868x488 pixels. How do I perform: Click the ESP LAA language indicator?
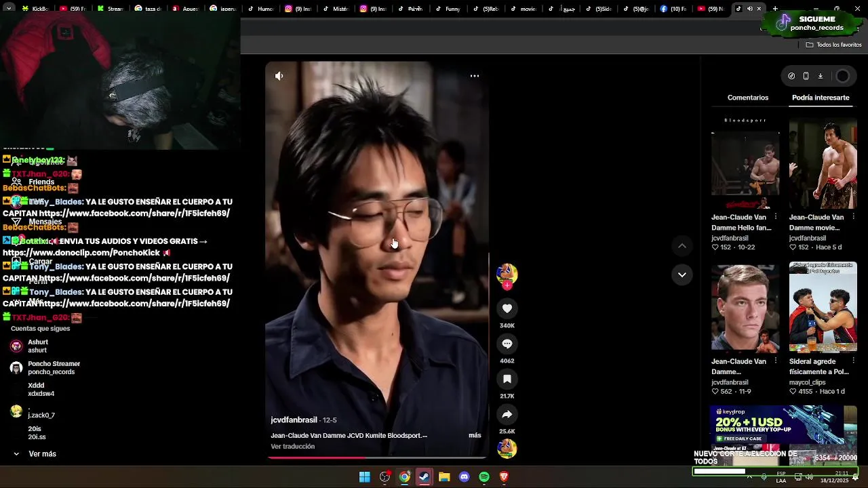coord(781,477)
